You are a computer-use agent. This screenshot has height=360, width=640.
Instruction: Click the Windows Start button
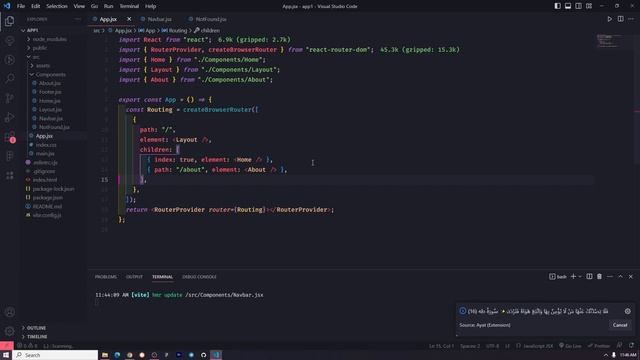coord(6,355)
